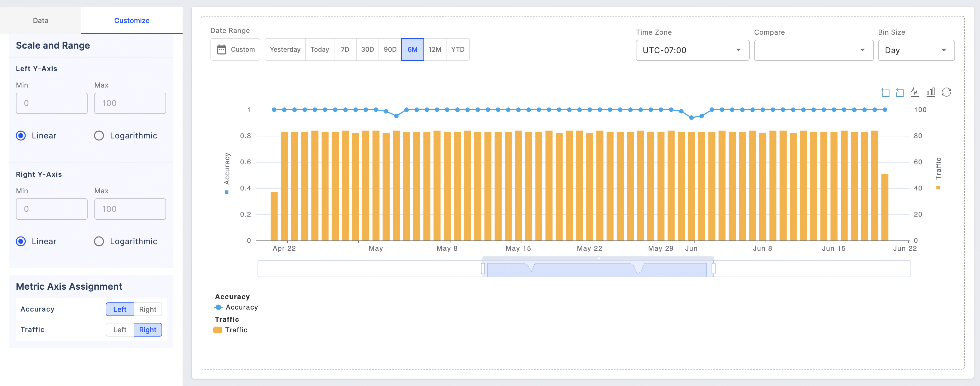980x386 pixels.
Task: Toggle Traffic series in the legend
Action: coord(231,330)
